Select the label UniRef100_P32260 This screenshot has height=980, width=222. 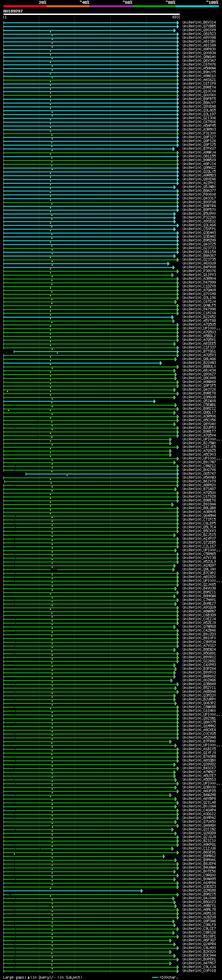tap(199, 218)
